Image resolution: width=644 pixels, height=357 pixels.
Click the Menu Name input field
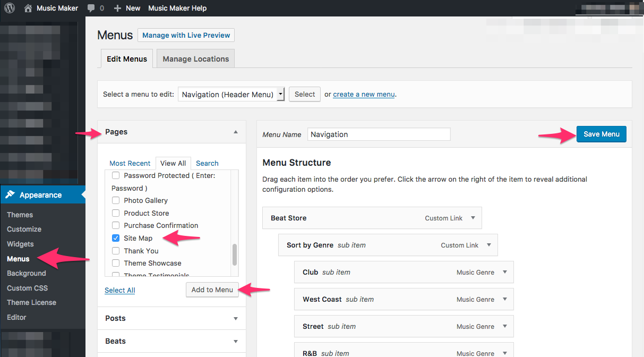click(379, 134)
